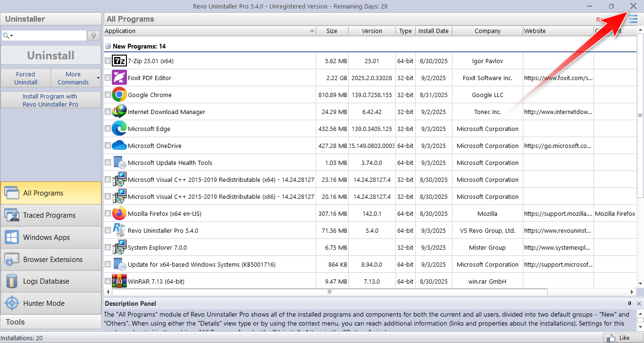644x343 pixels.
Task: Check the System Explorer 7.0.0 checkbox
Action: point(108,247)
